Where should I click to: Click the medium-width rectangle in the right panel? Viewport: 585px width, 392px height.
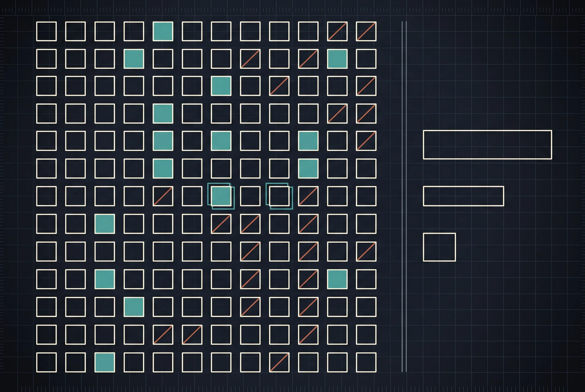point(463,196)
